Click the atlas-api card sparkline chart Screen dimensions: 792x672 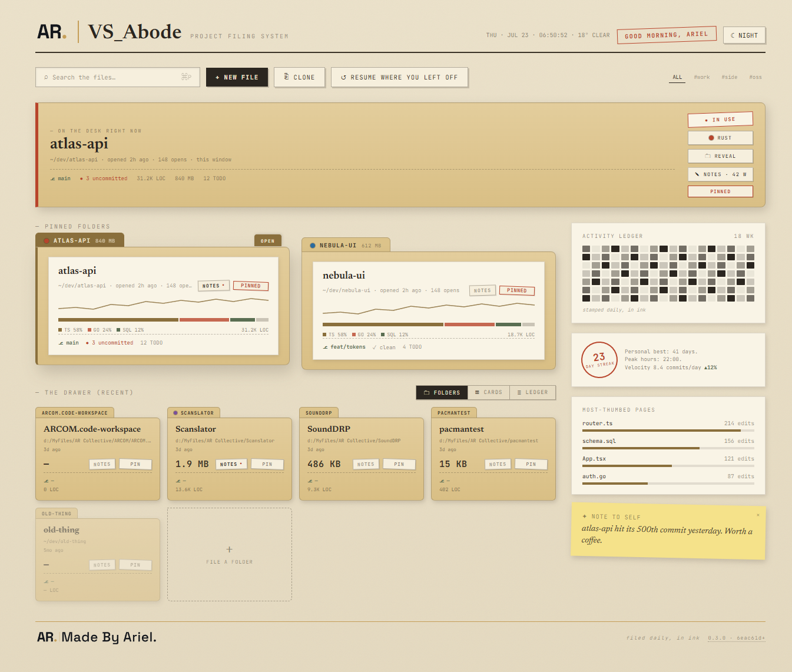coord(163,304)
